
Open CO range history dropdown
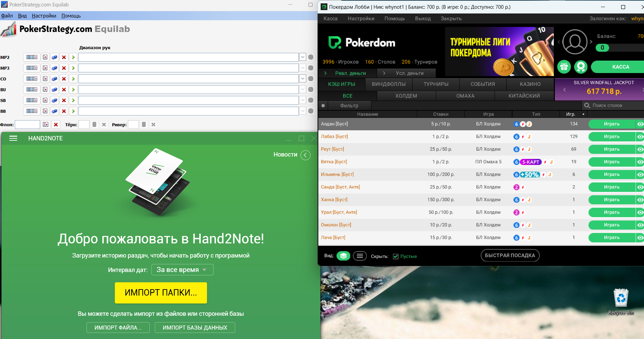(x=302, y=79)
